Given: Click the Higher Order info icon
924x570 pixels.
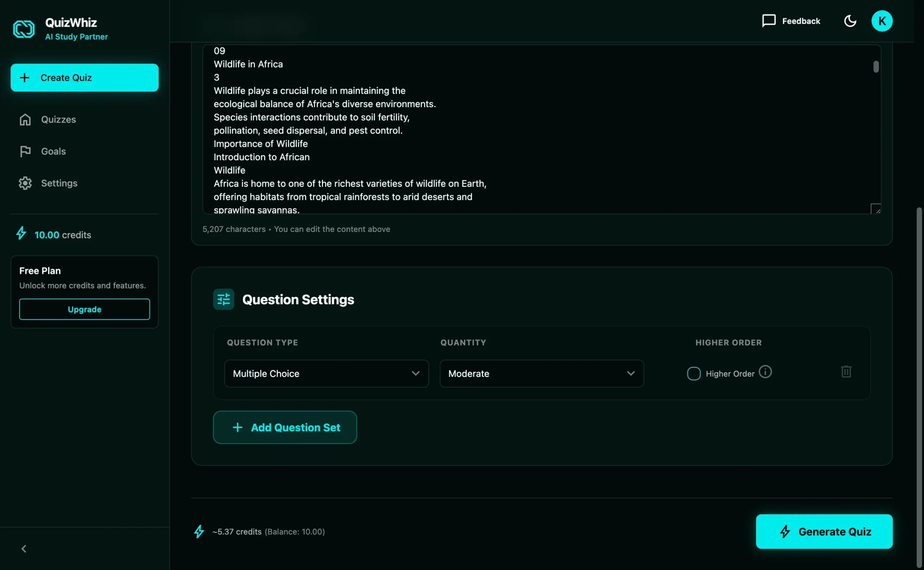Looking at the screenshot, I should pos(765,372).
